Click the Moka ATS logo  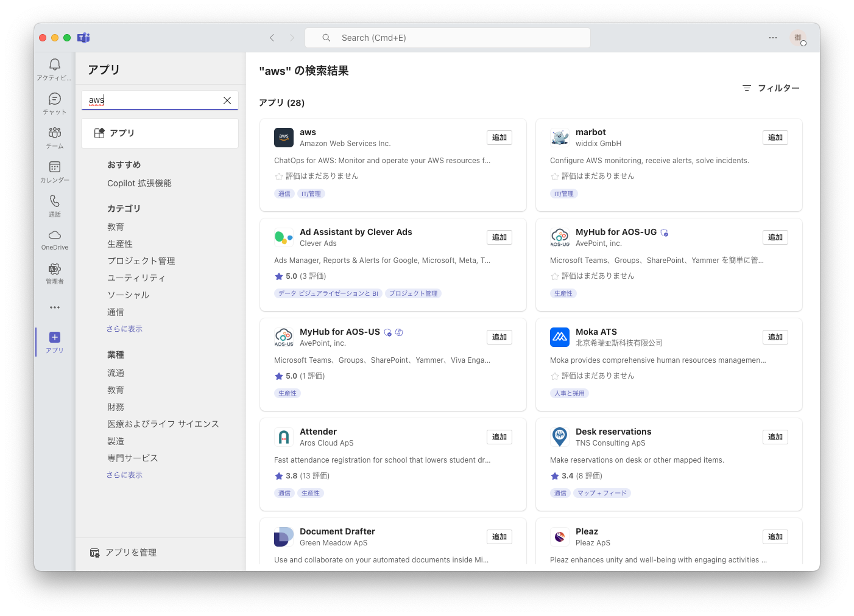[560, 337]
